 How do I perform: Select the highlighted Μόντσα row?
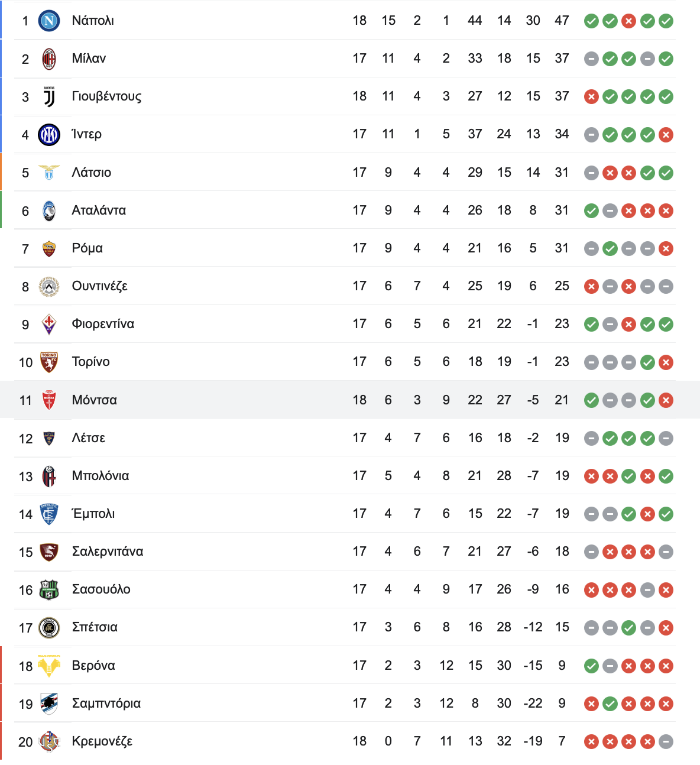350,400
